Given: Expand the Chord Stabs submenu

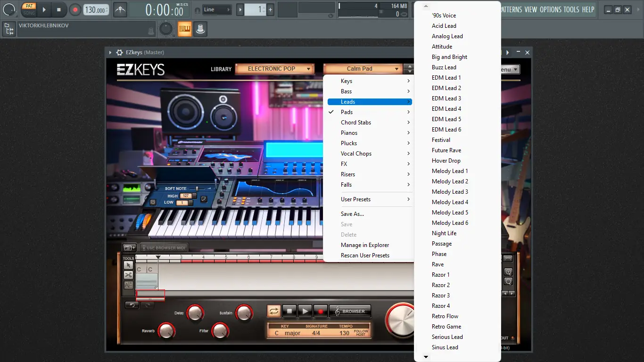Looking at the screenshot, I should click(370, 123).
